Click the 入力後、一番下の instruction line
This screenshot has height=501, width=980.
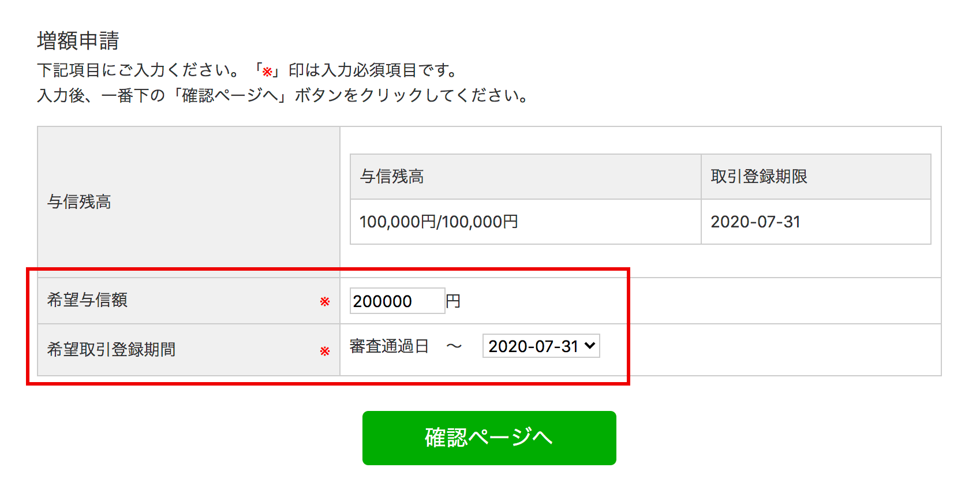282,95
